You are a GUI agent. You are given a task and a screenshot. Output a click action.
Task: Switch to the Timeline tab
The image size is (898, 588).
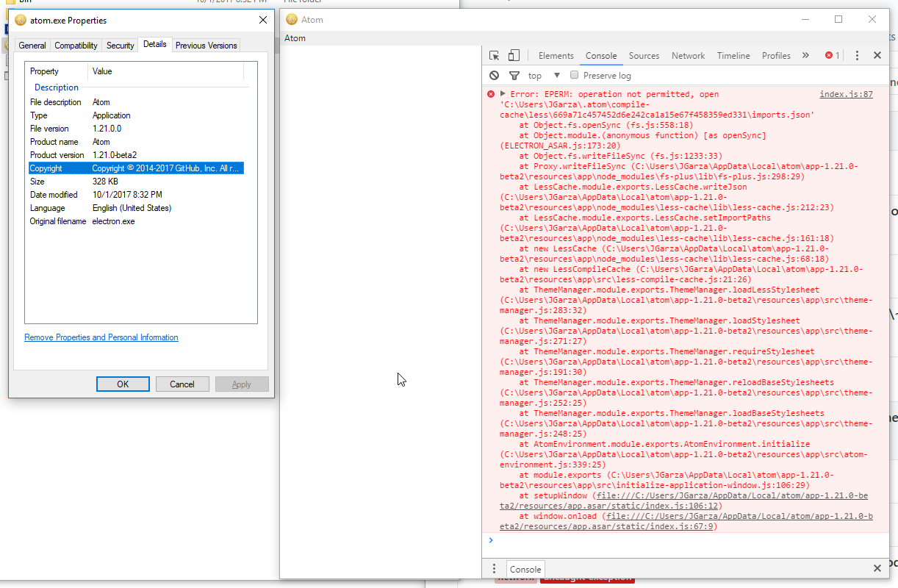click(733, 56)
